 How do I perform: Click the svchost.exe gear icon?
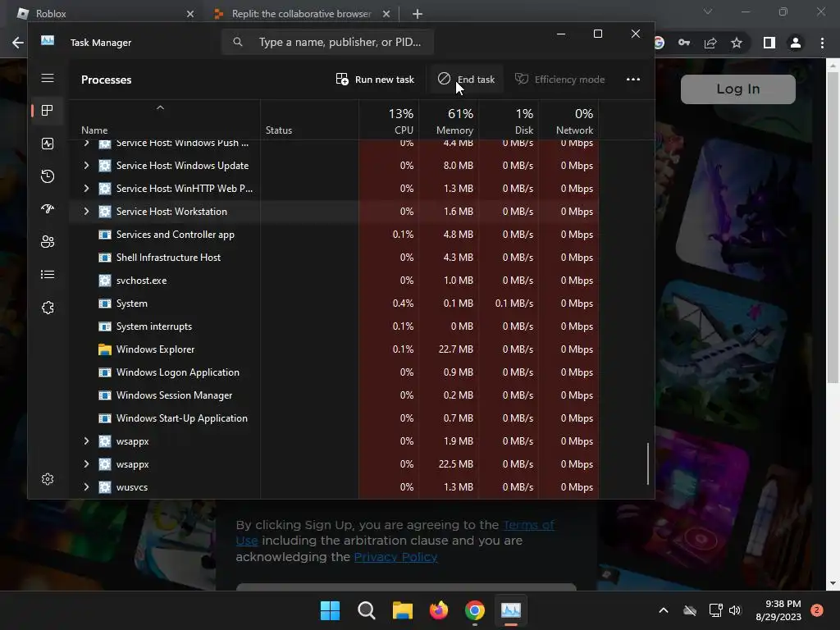point(105,281)
